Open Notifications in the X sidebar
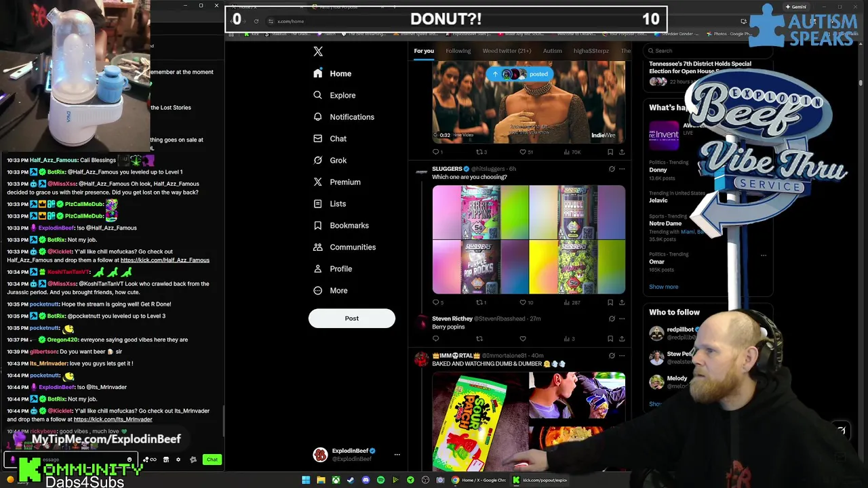Screen dimensions: 868x488 [x=344, y=117]
